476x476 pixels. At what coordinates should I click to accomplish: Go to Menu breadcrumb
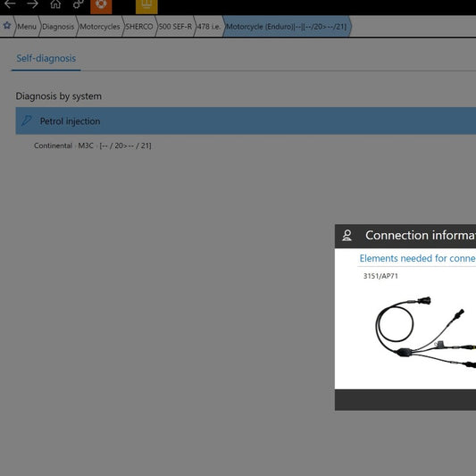pos(27,27)
